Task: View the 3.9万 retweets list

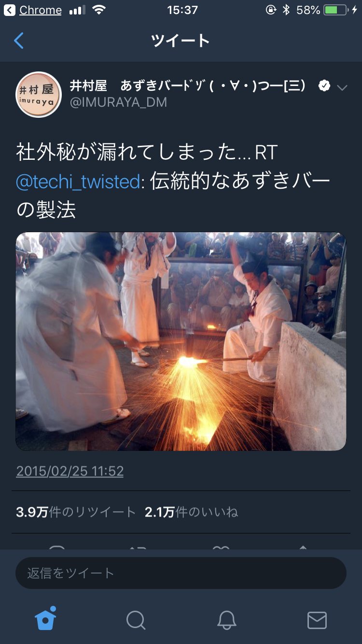Action: (x=76, y=512)
